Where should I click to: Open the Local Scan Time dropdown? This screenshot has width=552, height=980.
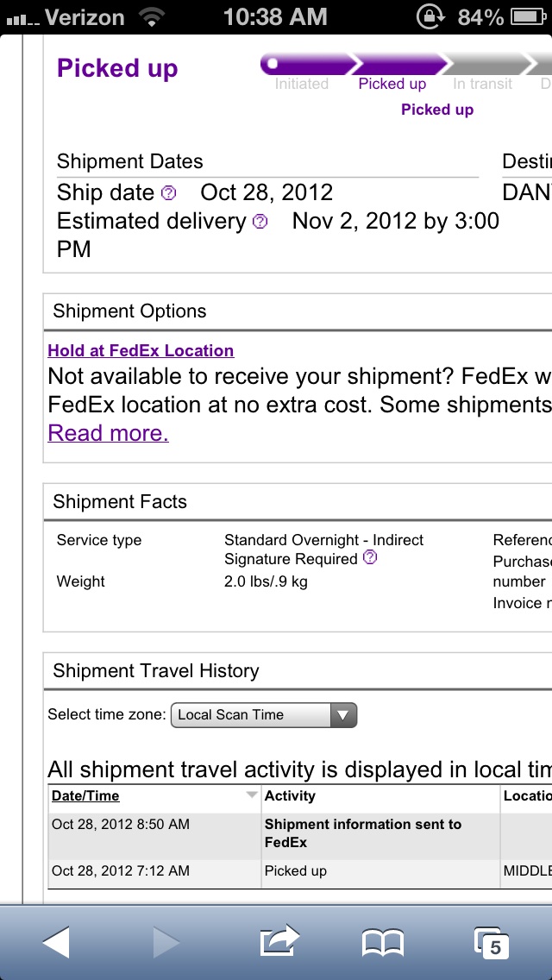click(264, 715)
